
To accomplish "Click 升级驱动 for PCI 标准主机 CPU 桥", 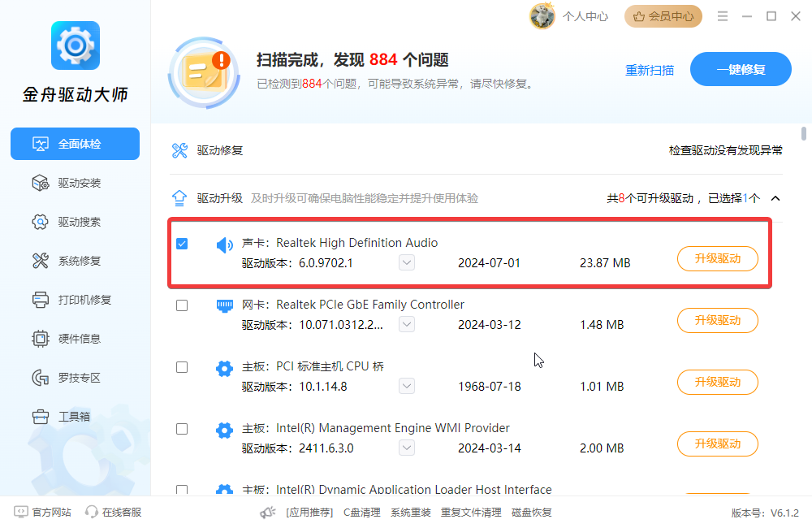I will 717,382.
